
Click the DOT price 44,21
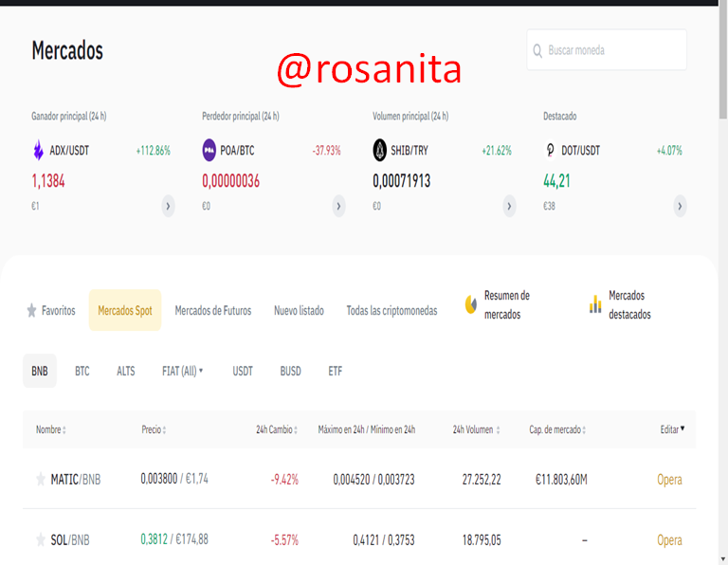(x=556, y=181)
